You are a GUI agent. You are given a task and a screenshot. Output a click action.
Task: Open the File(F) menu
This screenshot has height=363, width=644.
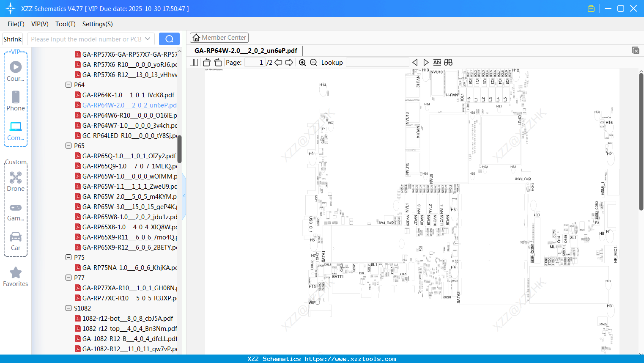tap(16, 24)
